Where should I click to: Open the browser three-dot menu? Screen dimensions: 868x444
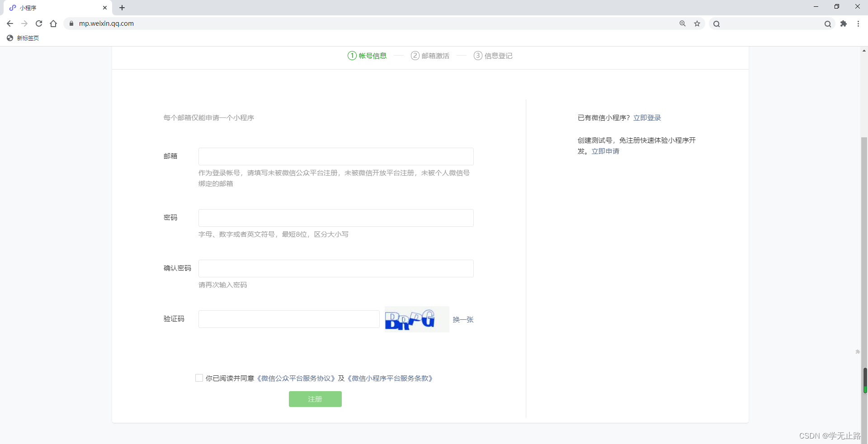(x=858, y=23)
